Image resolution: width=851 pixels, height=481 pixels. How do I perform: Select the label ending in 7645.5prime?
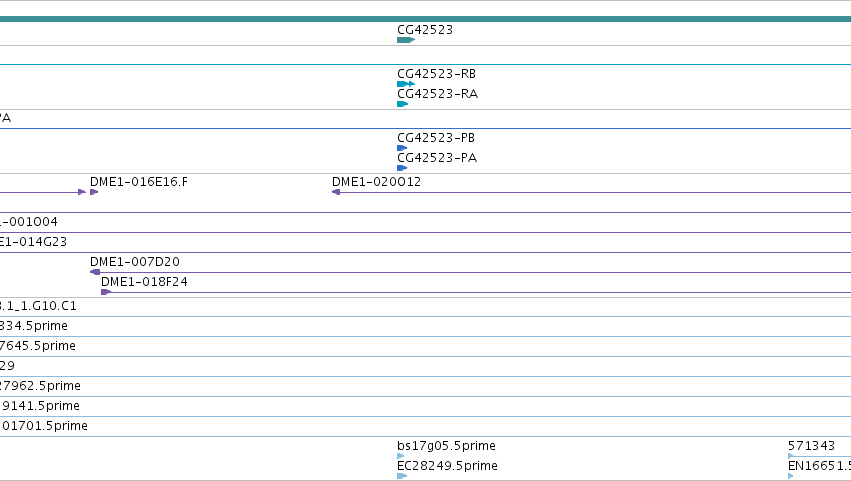pyautogui.click(x=38, y=346)
